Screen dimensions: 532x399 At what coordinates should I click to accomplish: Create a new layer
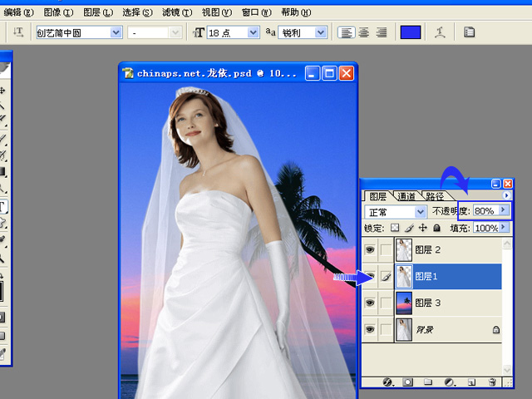pyautogui.click(x=471, y=382)
